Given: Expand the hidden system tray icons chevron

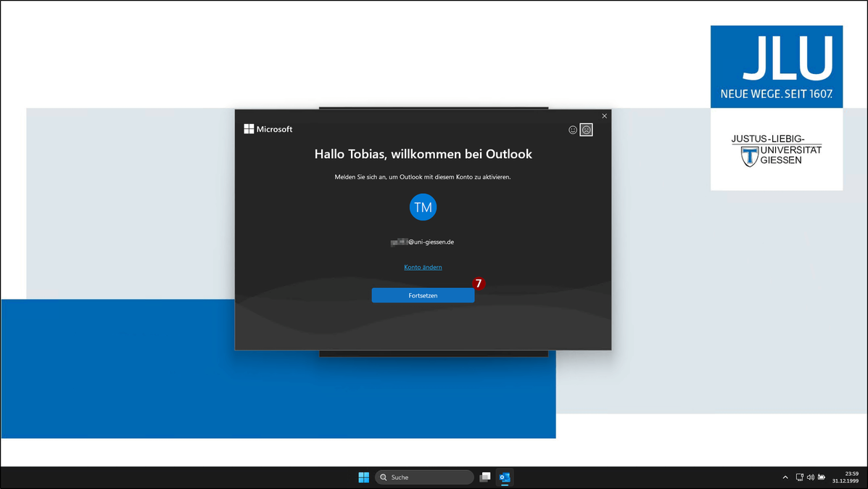Looking at the screenshot, I should point(785,477).
